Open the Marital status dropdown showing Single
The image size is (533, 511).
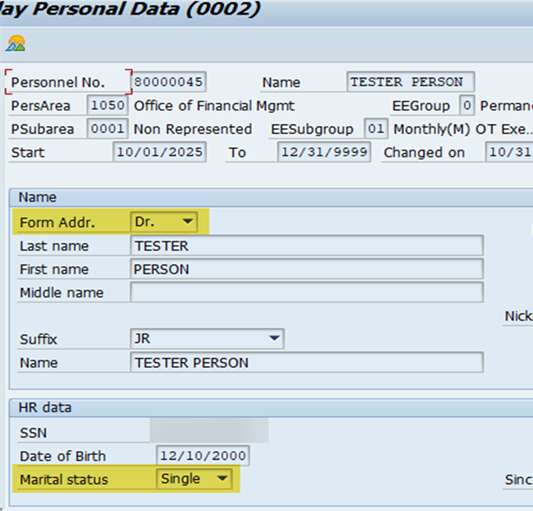pyautogui.click(x=194, y=479)
